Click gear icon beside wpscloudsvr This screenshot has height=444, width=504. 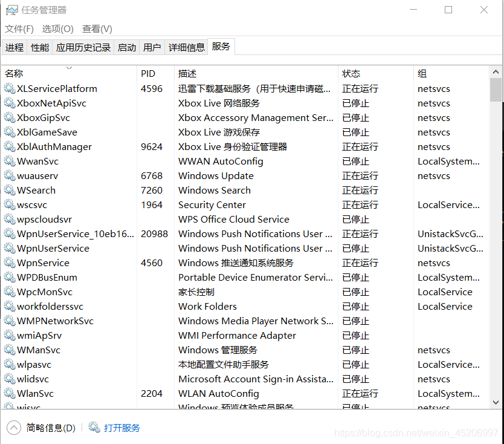[x=10, y=219]
